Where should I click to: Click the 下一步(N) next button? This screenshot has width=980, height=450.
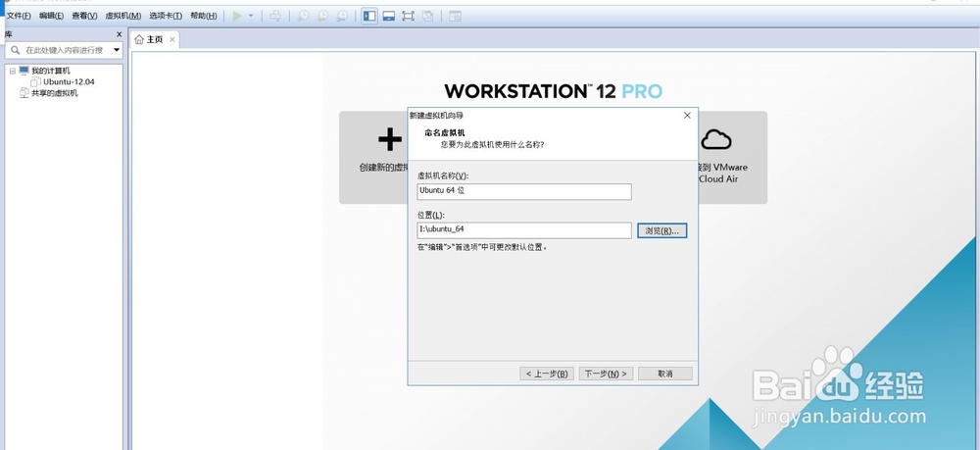coord(607,374)
